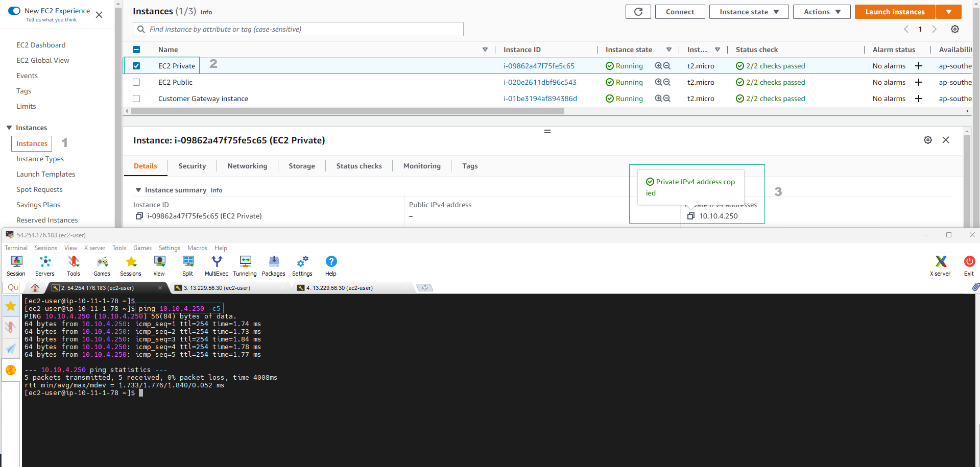
Task: Add alarm plus icon for EC2 Private
Action: coord(918,66)
